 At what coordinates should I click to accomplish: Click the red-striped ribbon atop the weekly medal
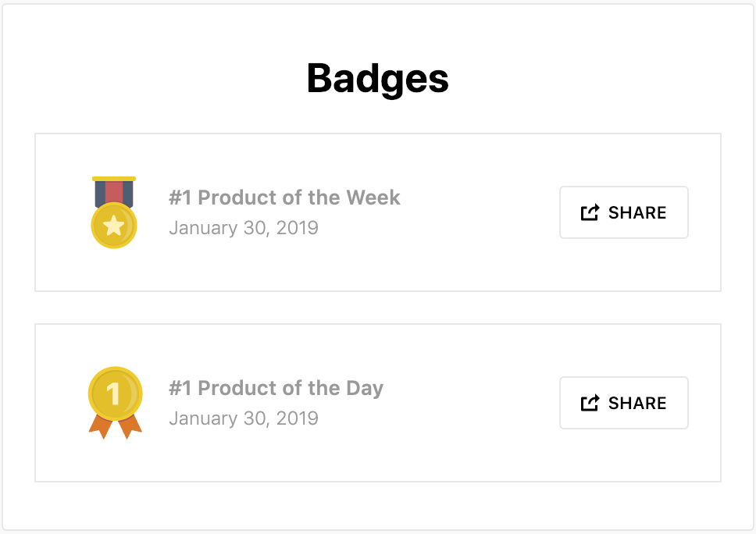[x=114, y=193]
